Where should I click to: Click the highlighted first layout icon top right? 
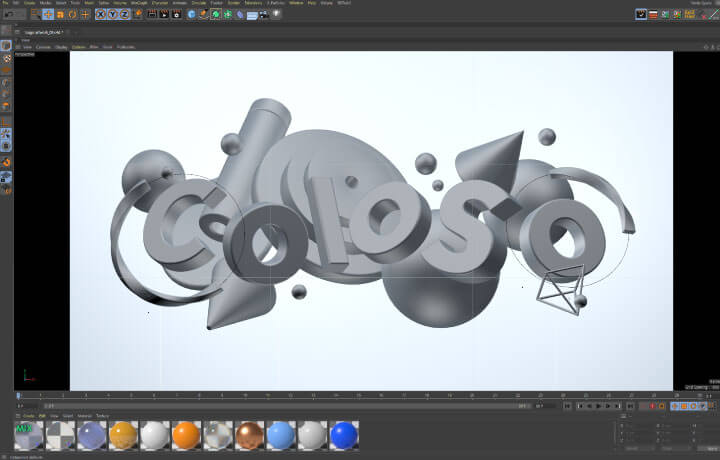click(x=641, y=14)
